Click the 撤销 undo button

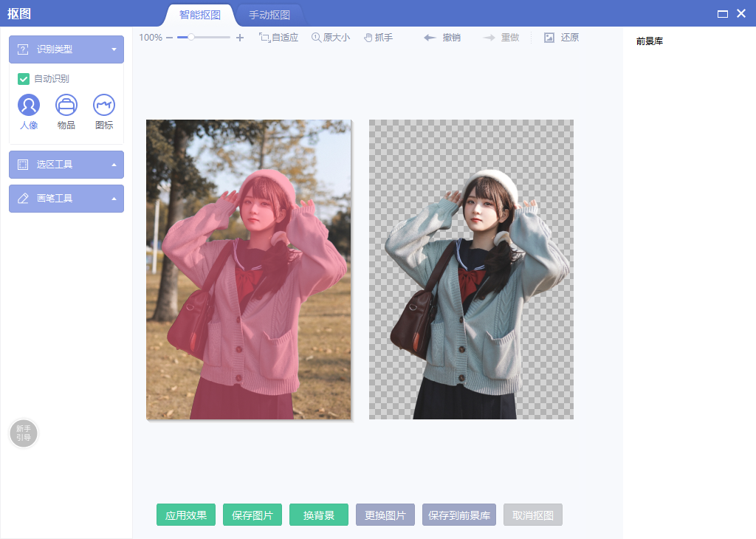pyautogui.click(x=442, y=38)
